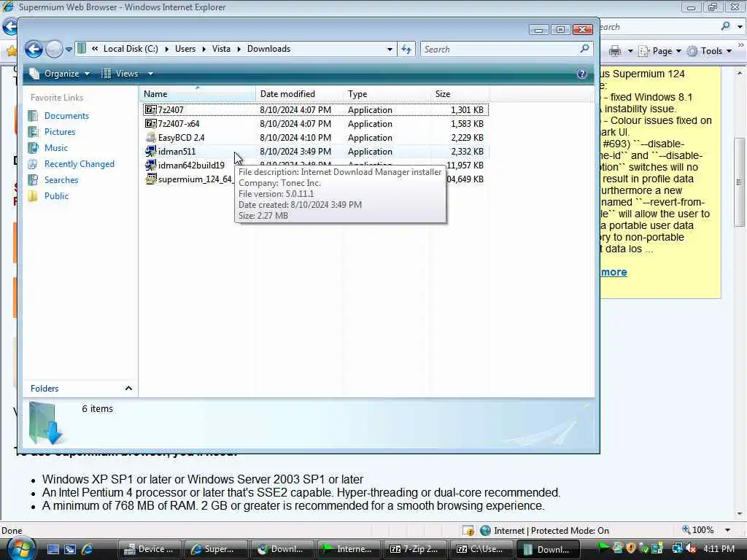Switch to the Device taskbar button
Viewport: 747px width, 560px height.
[150, 549]
